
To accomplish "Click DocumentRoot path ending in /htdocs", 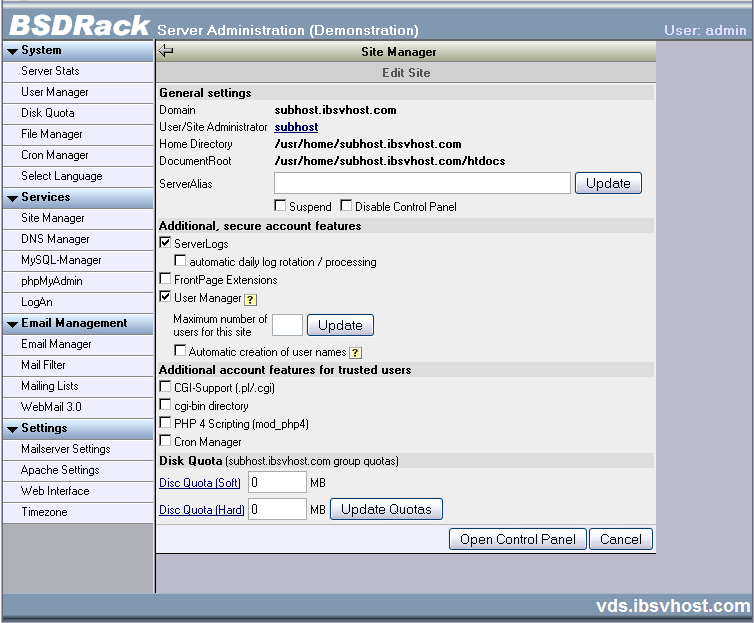I will point(390,161).
